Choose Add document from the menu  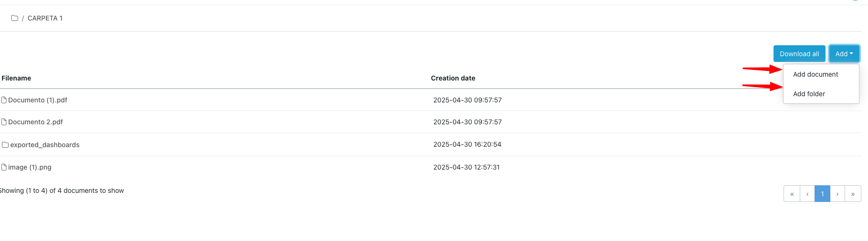816,74
